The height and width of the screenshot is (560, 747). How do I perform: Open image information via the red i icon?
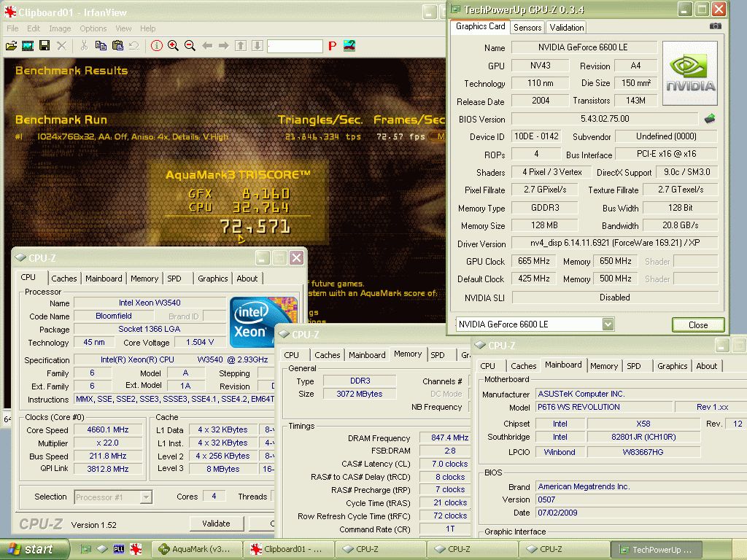[156, 46]
